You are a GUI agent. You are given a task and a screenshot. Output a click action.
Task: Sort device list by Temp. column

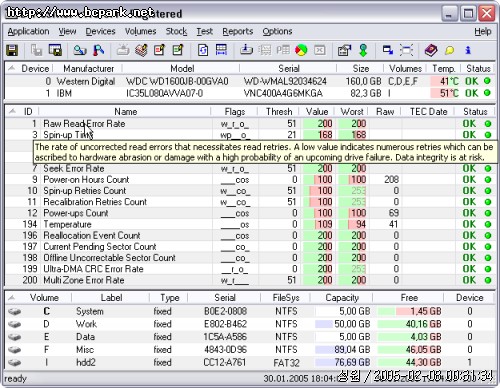pos(444,69)
